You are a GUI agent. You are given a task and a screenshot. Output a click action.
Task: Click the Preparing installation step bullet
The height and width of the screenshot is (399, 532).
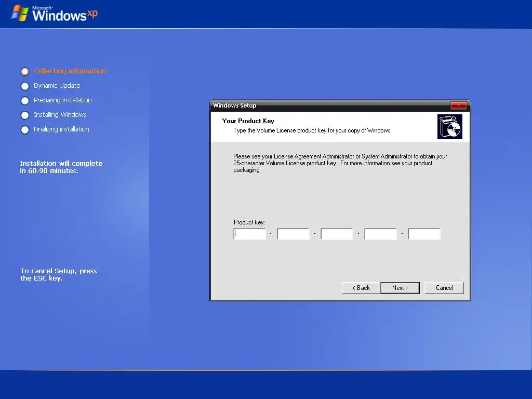click(x=25, y=101)
